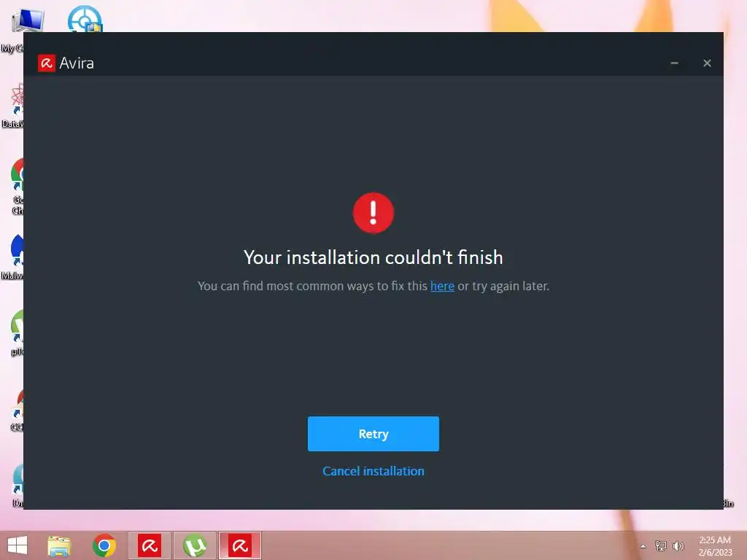Image resolution: width=747 pixels, height=560 pixels.
Task: Select the Google Chrome desktop shortcut
Action: point(18,187)
